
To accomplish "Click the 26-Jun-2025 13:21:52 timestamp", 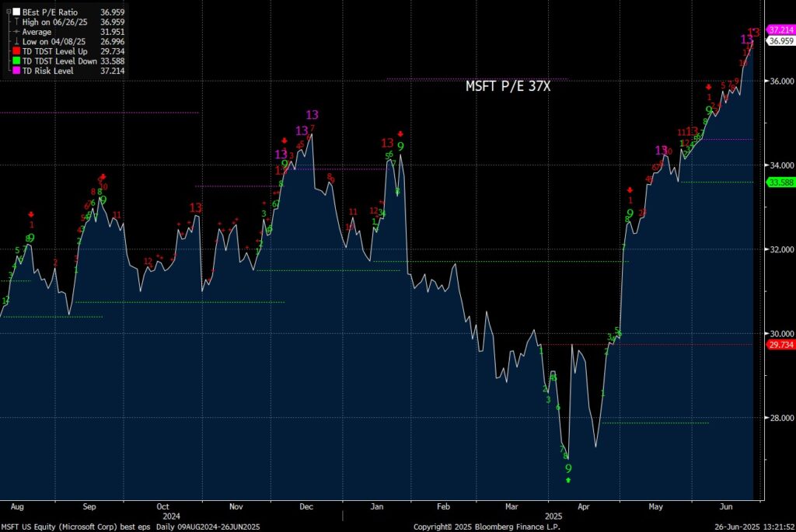I will [754, 527].
